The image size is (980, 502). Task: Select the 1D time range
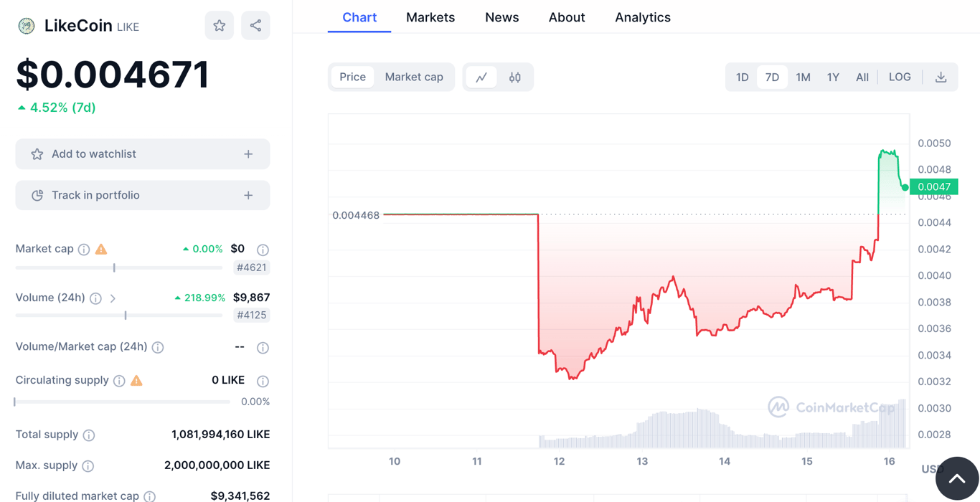(x=743, y=77)
